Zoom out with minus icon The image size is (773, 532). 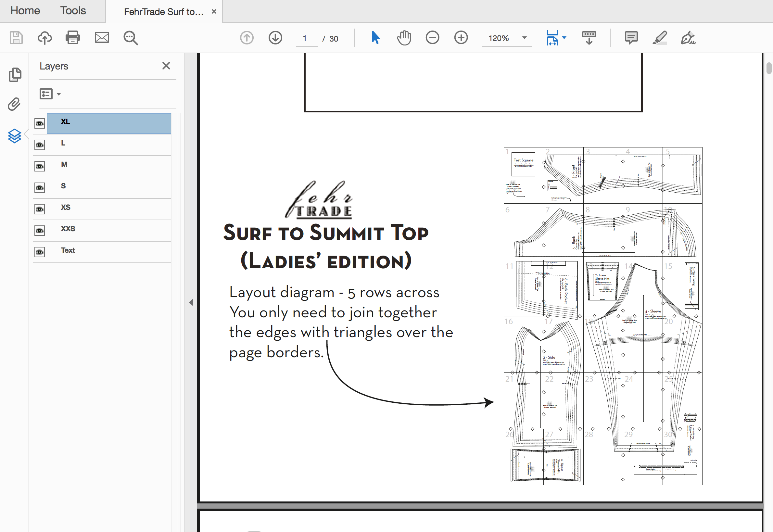(432, 37)
